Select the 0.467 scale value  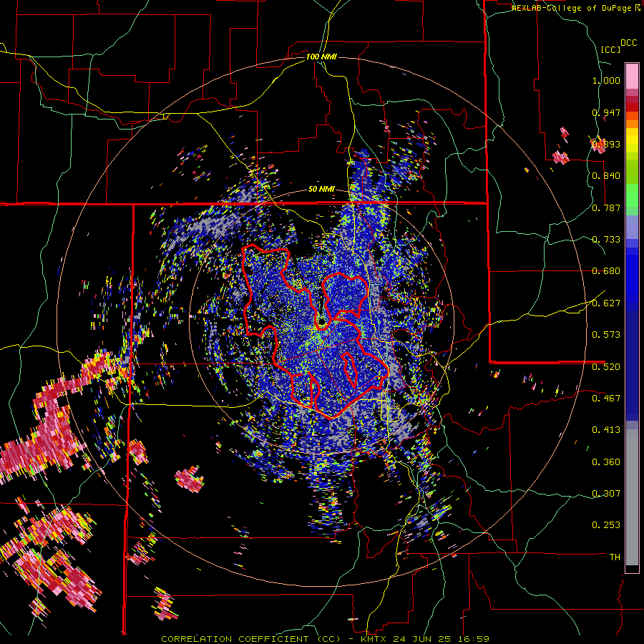tap(606, 398)
